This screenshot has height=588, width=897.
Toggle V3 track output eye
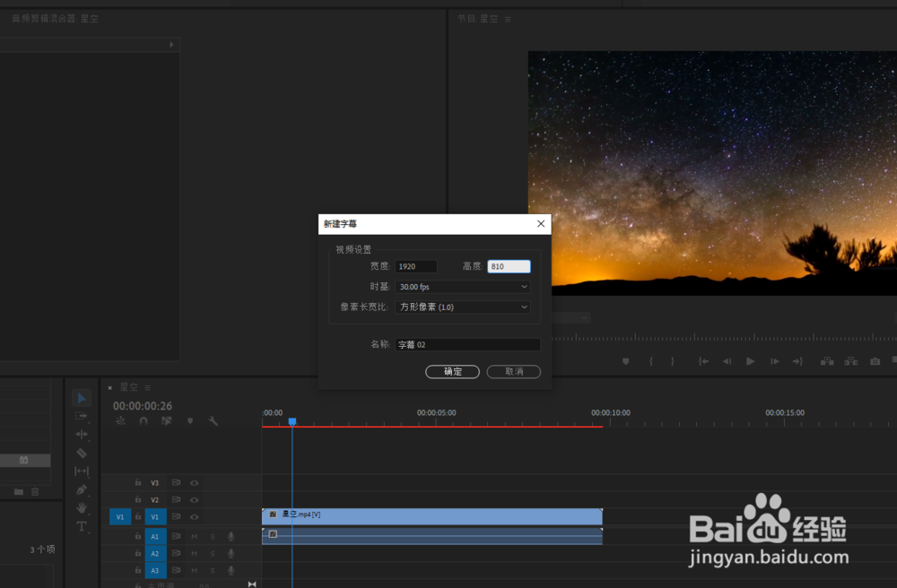click(195, 483)
